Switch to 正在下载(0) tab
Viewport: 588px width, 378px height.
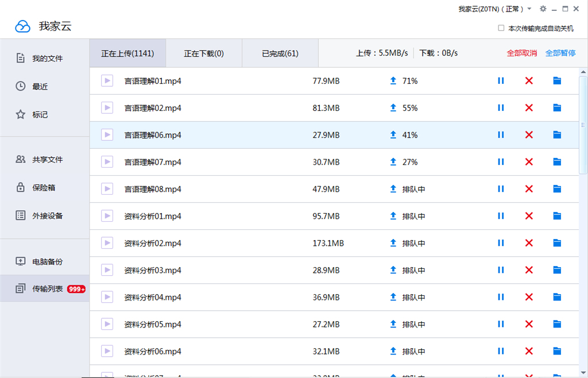tap(204, 53)
